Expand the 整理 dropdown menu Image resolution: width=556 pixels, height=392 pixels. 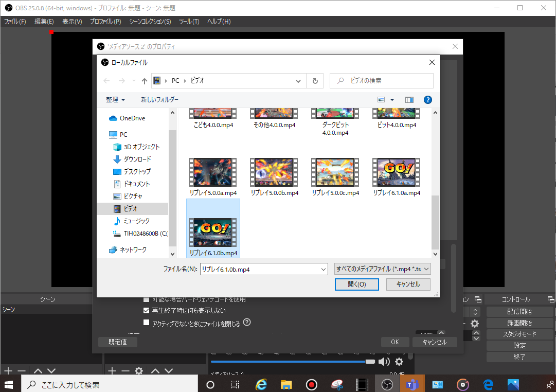[x=116, y=100]
